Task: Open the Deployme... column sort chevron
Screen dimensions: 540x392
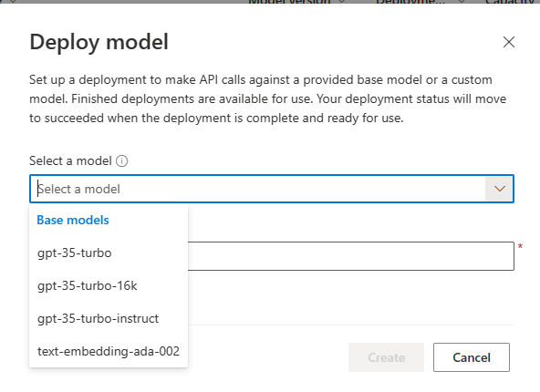Action: [x=462, y=2]
